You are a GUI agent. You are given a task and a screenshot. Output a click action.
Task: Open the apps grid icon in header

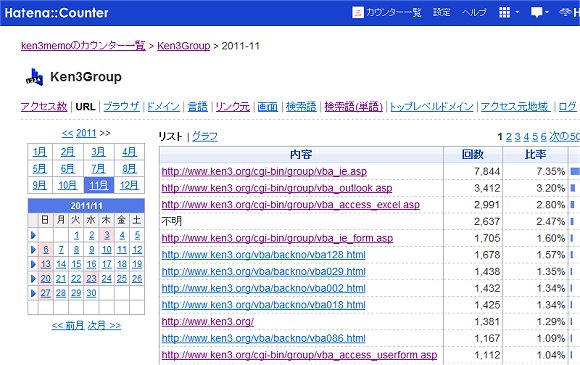[x=504, y=13]
